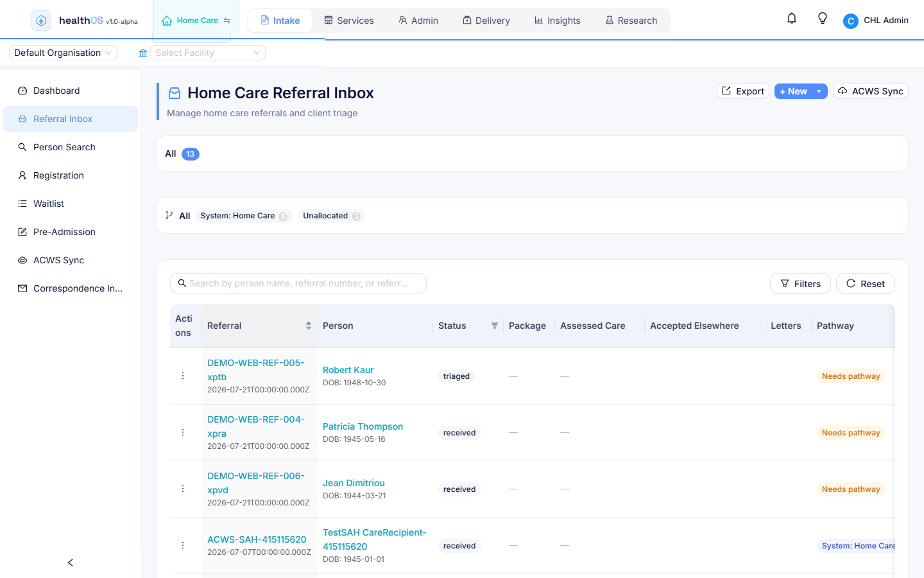Open ACWS Sync in the sidebar

[x=71, y=260]
